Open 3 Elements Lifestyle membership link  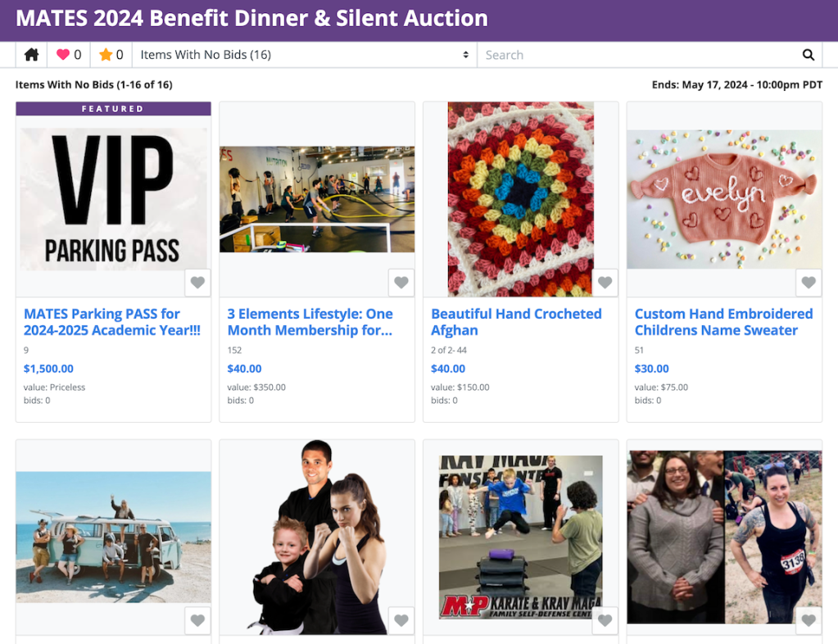(310, 322)
